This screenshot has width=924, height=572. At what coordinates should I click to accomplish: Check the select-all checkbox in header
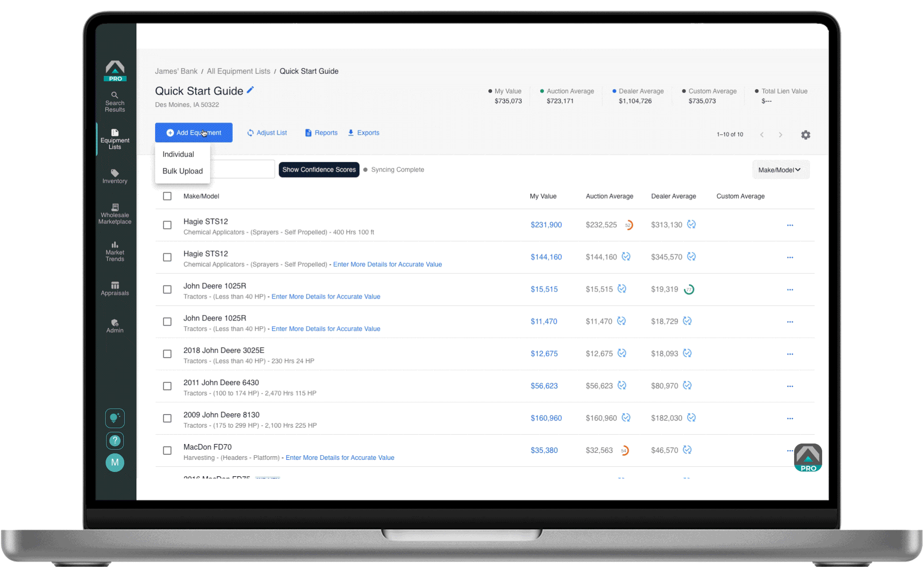tap(167, 196)
